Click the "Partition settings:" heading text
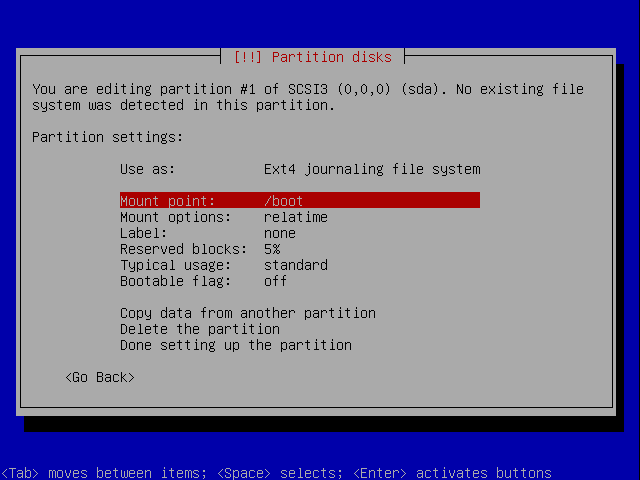Image resolution: width=640 pixels, height=480 pixels. pyautogui.click(x=108, y=137)
